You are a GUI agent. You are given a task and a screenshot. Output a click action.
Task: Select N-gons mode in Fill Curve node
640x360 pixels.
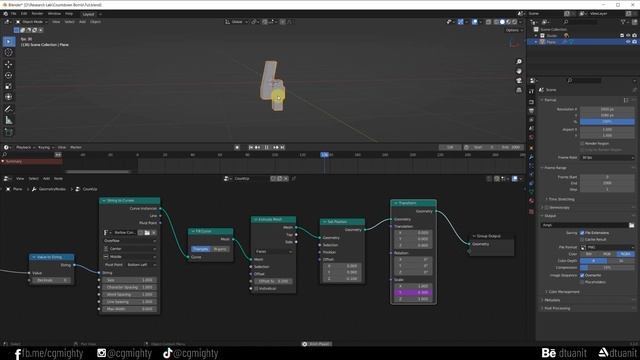220,249
